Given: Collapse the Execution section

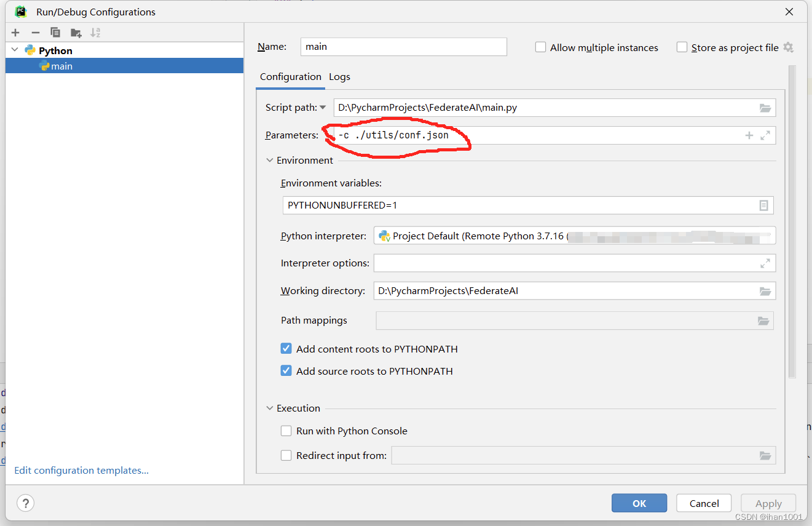Looking at the screenshot, I should 270,408.
